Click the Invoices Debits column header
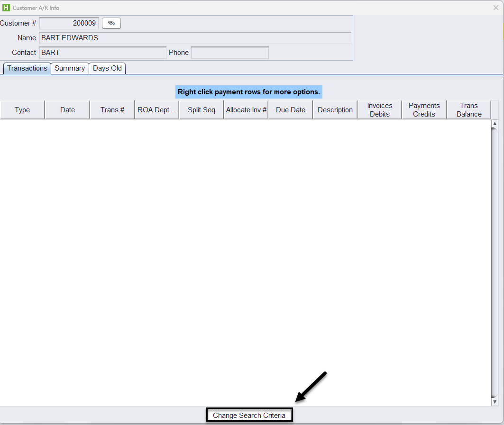The image size is (504, 425). [x=379, y=110]
